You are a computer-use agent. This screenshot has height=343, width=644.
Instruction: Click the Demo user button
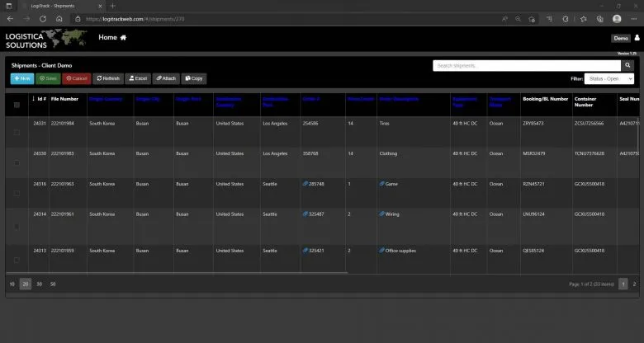coord(621,38)
